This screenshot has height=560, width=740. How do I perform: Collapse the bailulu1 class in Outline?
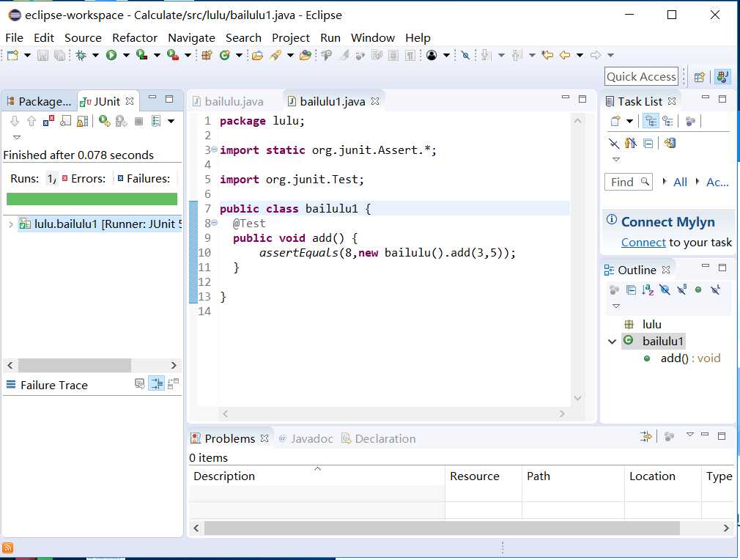click(612, 342)
